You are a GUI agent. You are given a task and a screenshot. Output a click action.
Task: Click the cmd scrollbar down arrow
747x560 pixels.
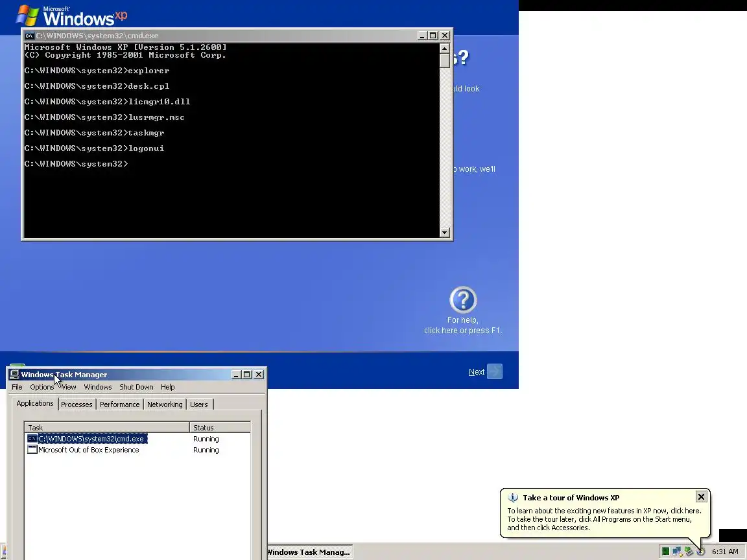click(444, 233)
